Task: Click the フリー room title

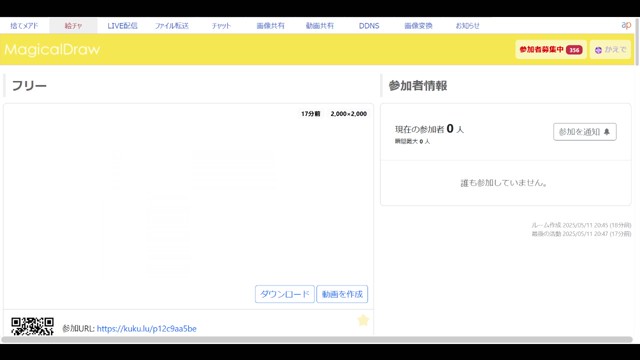Action: (29, 86)
